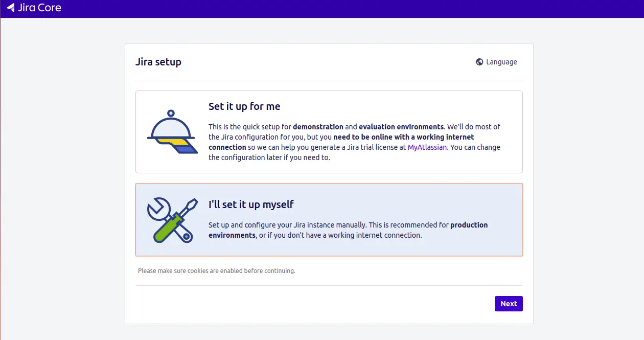Click the purple top header bar
This screenshot has height=340, width=644.
[322, 9]
